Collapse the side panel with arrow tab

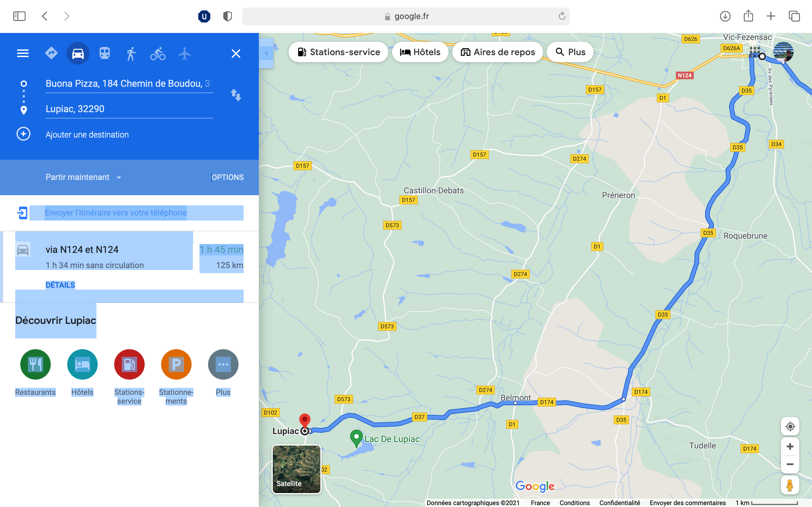point(266,53)
